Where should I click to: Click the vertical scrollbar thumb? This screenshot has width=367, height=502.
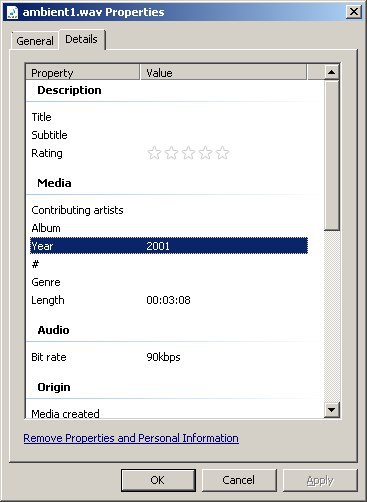331,155
